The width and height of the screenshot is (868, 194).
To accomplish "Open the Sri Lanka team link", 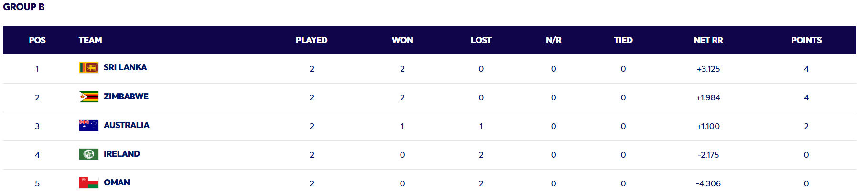I will click(125, 67).
